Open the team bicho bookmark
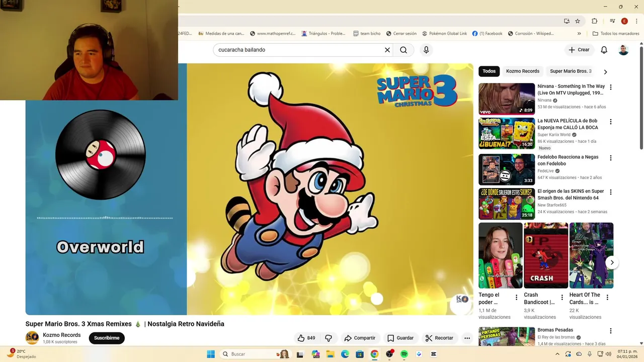Screen dimensions: 644x362 pos(367,34)
